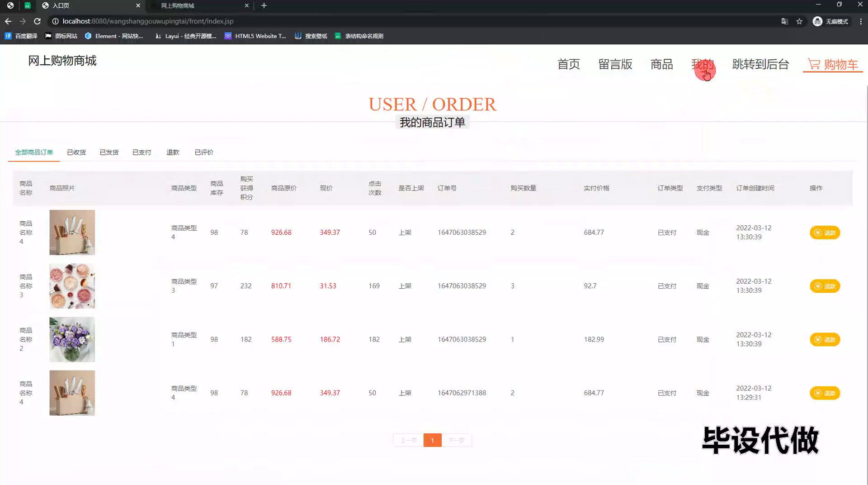Open the Layui bookmark
868x485 pixels.
(x=185, y=36)
